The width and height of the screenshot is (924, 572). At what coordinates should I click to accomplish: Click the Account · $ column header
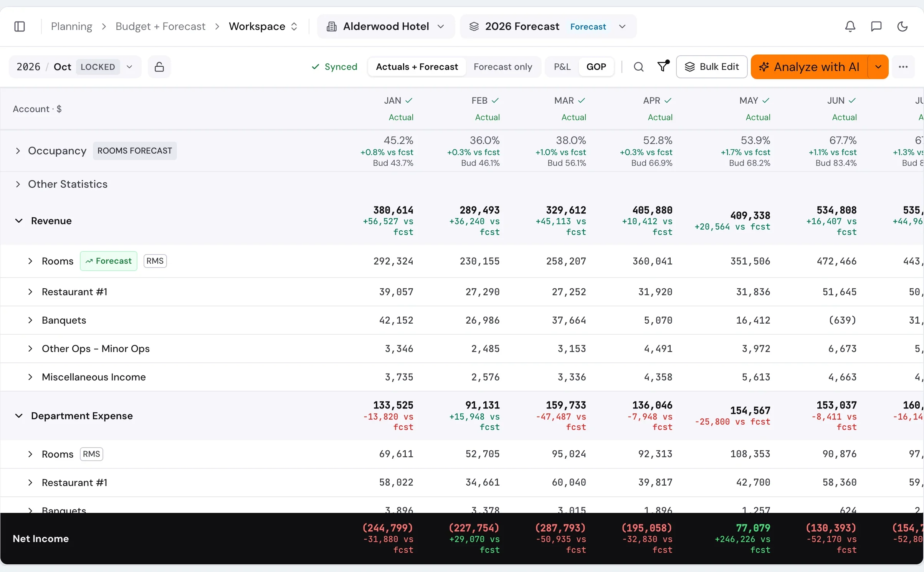pos(37,109)
